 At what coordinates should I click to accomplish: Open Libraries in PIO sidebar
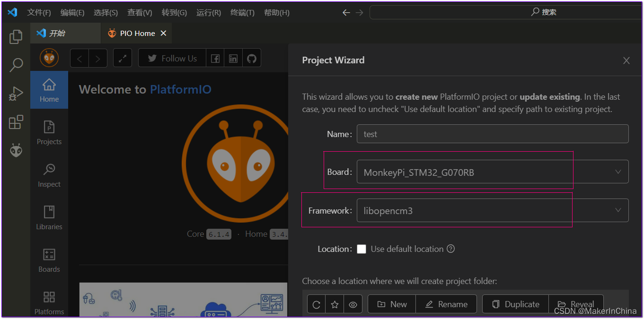[x=49, y=217]
